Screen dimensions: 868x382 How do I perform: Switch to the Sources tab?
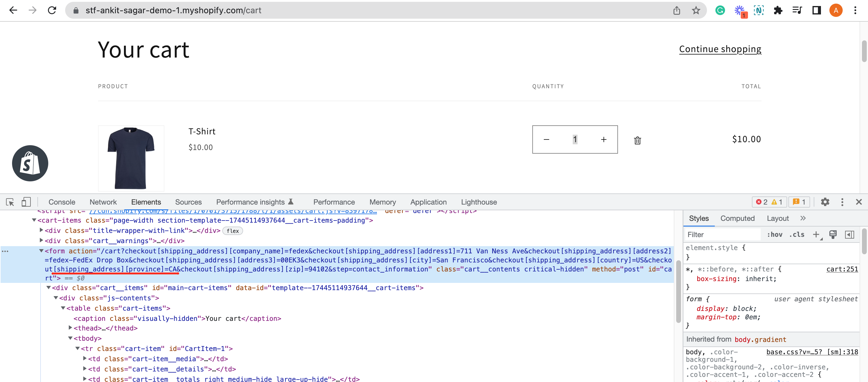click(x=188, y=202)
